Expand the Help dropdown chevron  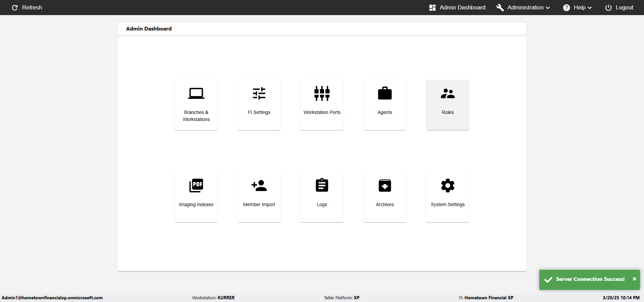[x=590, y=8]
